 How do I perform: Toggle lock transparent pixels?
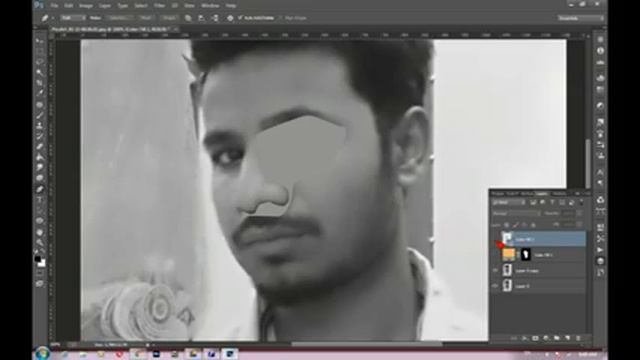coord(506,224)
